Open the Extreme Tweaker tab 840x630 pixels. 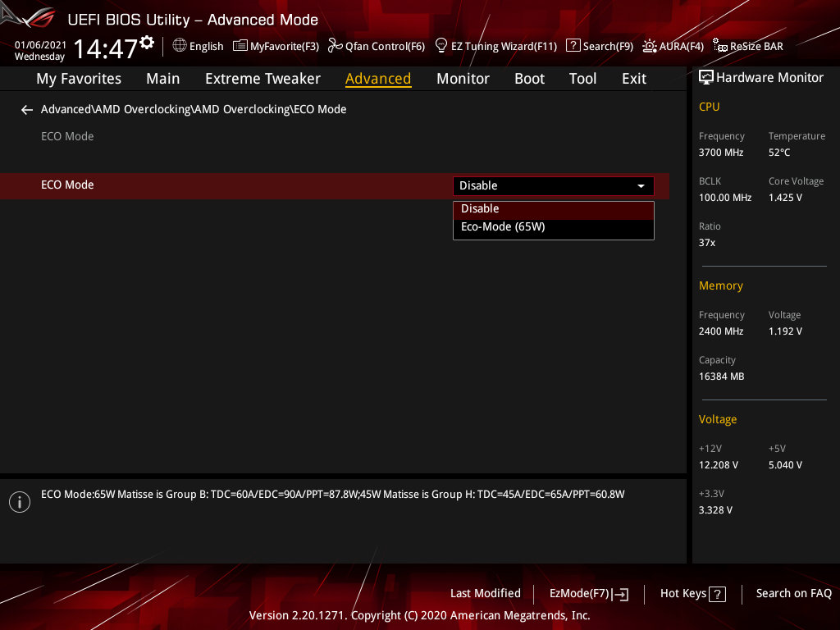[262, 79]
